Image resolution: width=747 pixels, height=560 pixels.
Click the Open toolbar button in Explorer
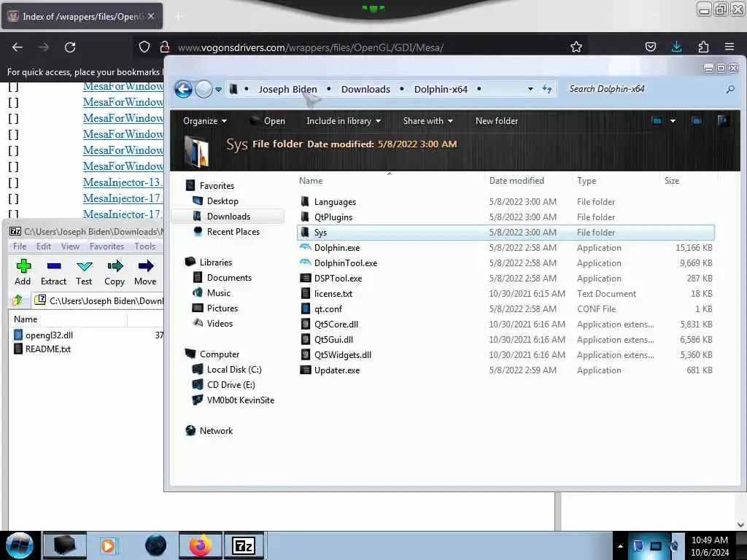pyautogui.click(x=268, y=121)
